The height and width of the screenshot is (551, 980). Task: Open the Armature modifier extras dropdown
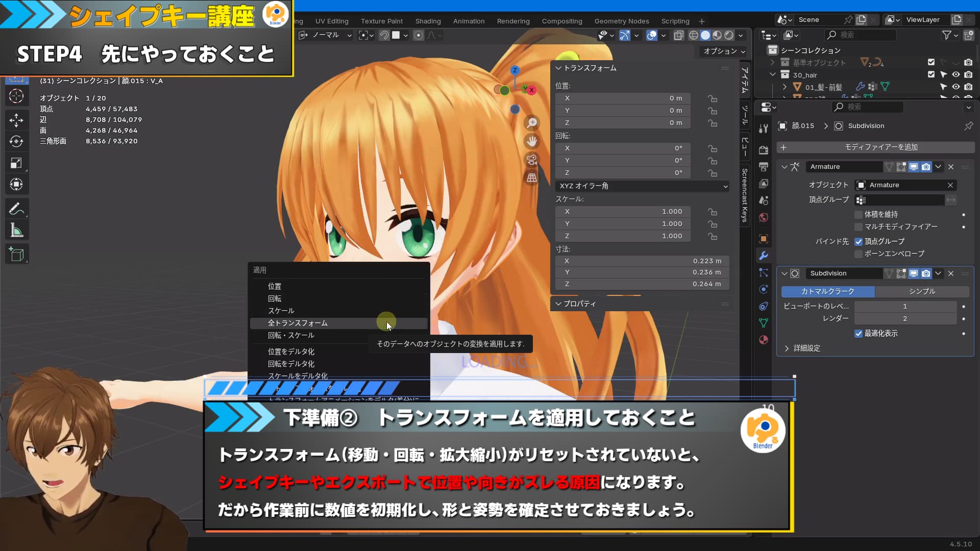(x=938, y=167)
